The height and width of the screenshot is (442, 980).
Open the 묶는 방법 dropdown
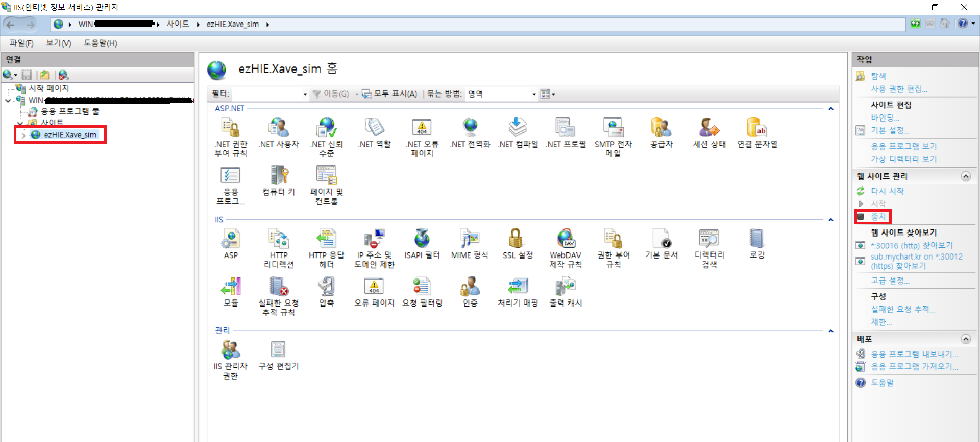(501, 94)
